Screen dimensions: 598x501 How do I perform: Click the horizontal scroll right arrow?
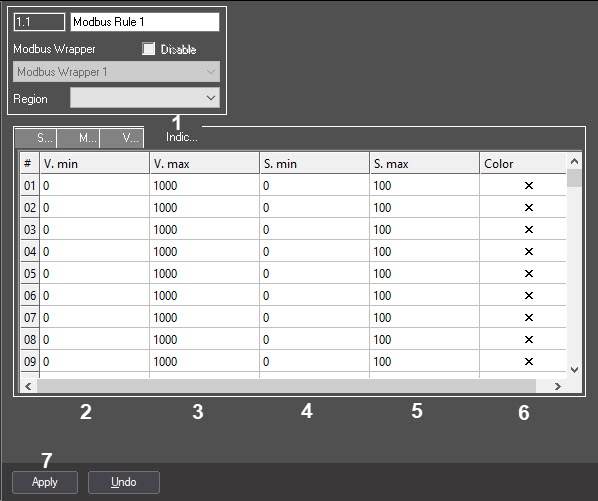coord(558,386)
